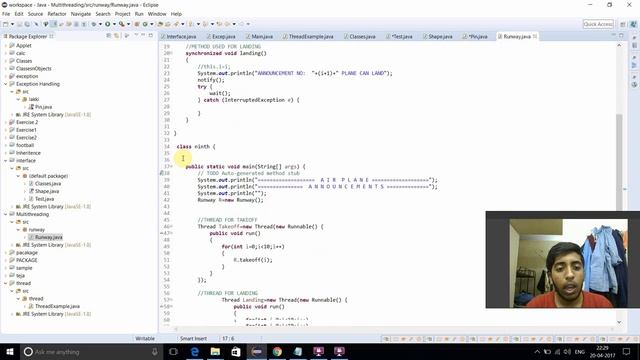640x360 pixels.
Task: Select the Java perspective icon
Action: click(634, 24)
